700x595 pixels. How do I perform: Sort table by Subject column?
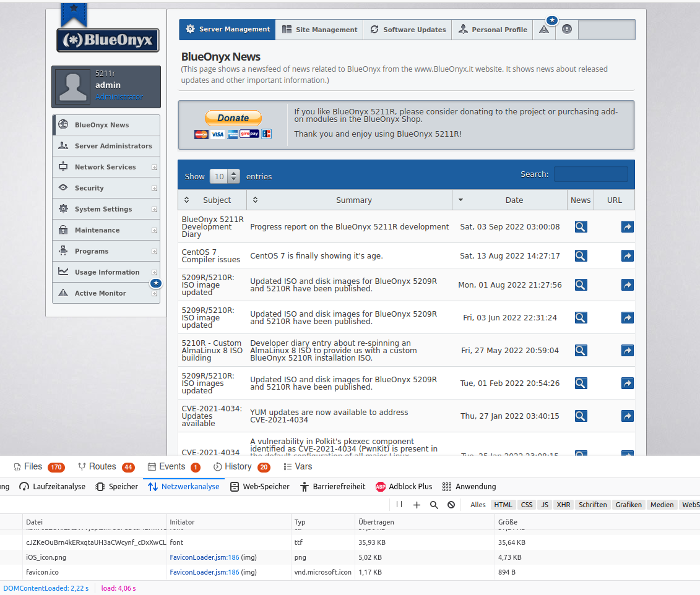[212, 200]
